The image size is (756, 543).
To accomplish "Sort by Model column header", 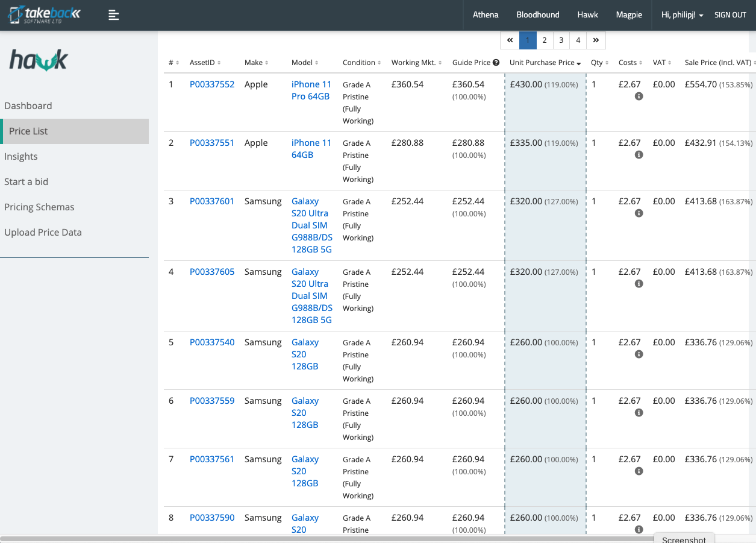I will pos(305,63).
